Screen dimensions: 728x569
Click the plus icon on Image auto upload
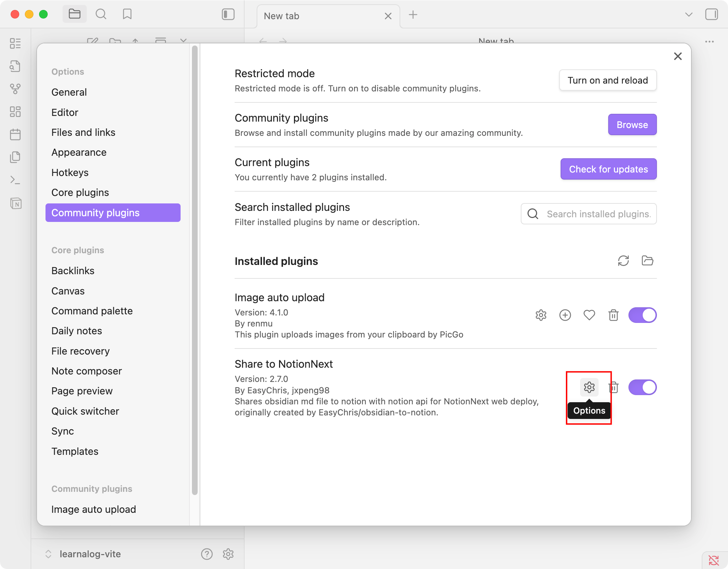point(565,315)
